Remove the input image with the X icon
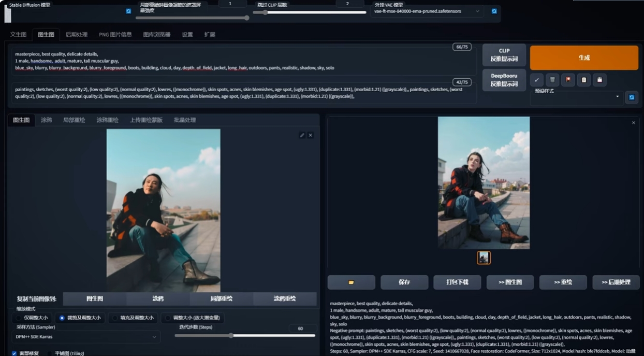 (x=311, y=135)
